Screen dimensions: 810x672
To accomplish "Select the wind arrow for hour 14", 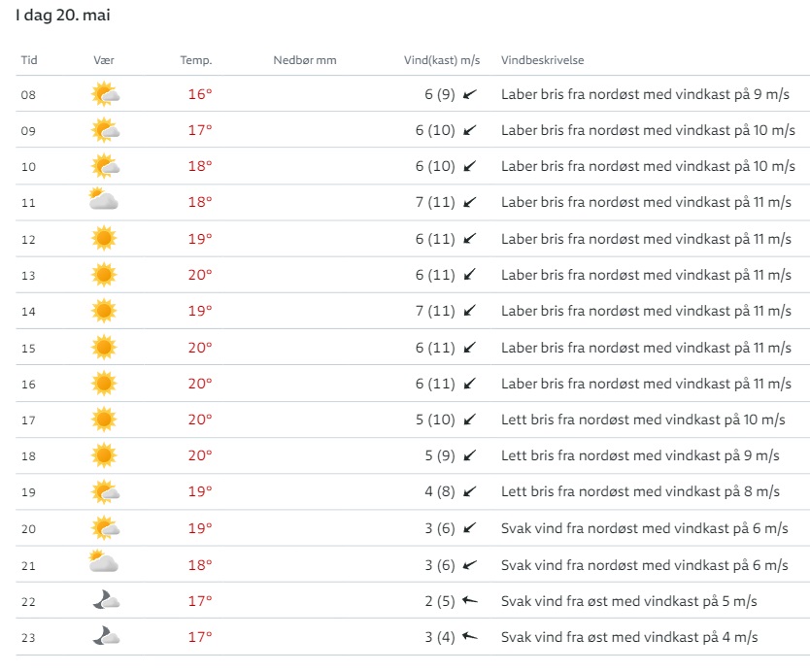I will 470,311.
